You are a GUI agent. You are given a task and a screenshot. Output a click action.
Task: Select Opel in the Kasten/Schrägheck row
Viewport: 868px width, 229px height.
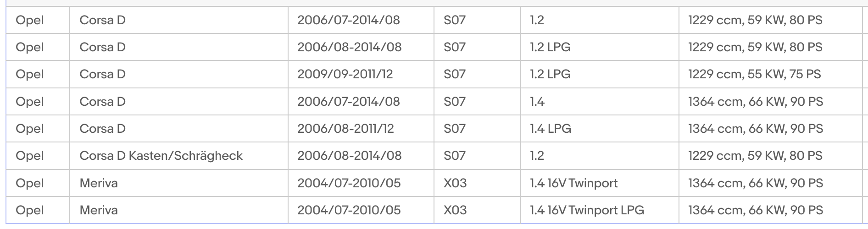tap(30, 156)
